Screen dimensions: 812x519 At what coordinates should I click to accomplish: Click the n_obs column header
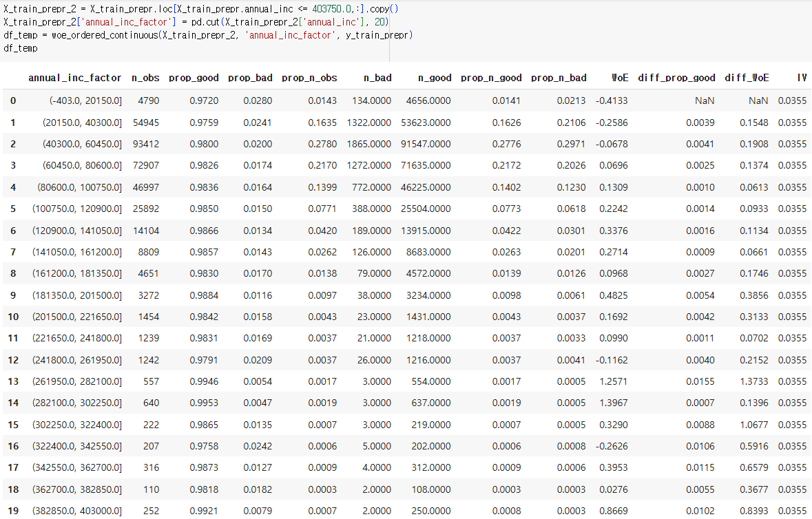tap(145, 78)
